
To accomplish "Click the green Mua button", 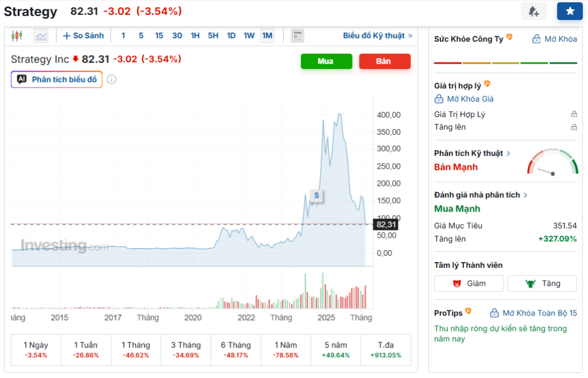I will pyautogui.click(x=326, y=61).
